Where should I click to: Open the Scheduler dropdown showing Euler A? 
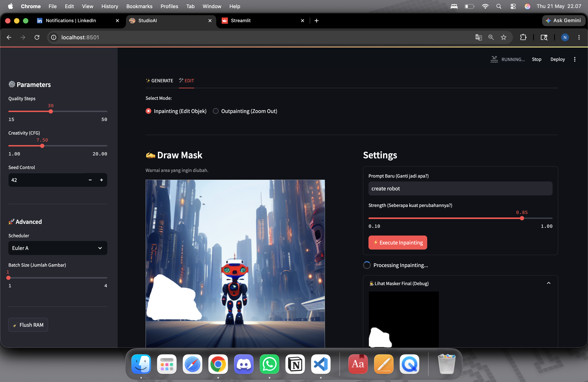point(58,248)
